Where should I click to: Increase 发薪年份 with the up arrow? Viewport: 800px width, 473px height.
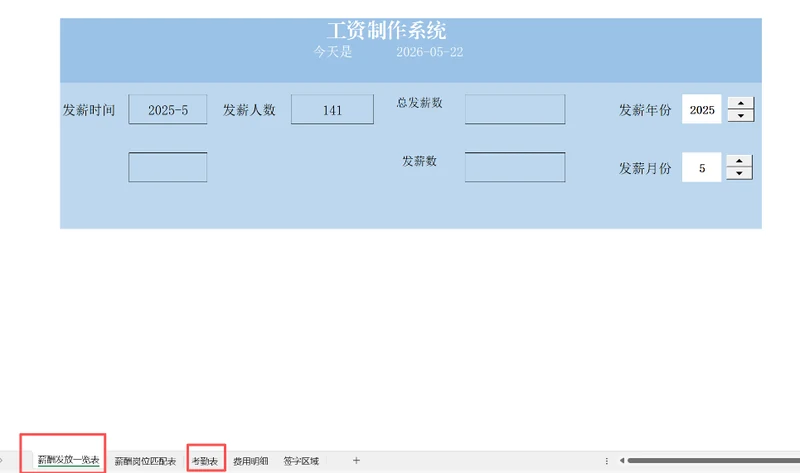(x=740, y=103)
